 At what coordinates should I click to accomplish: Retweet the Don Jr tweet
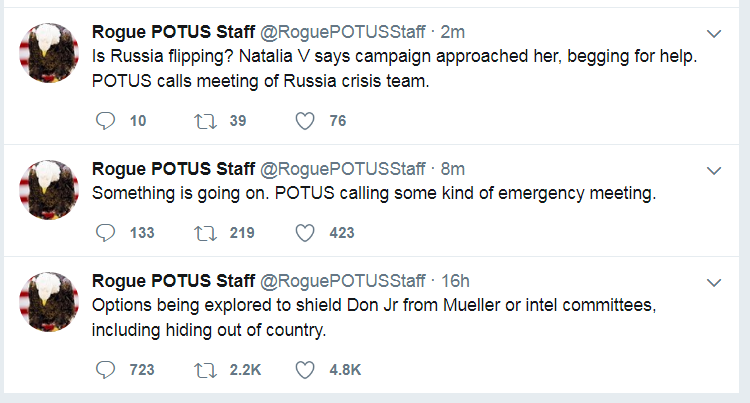[x=204, y=370]
